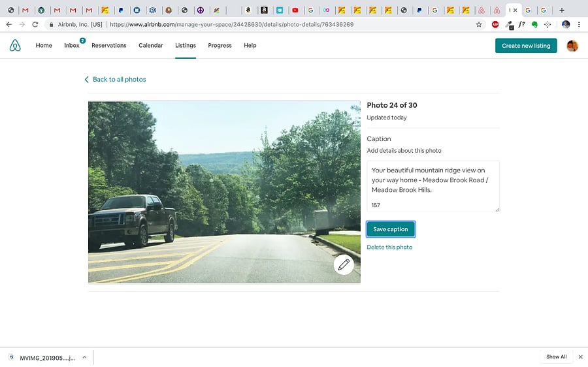Viewport: 588px width, 367px height.
Task: Reload the page with the refresh icon
Action: coord(35,25)
